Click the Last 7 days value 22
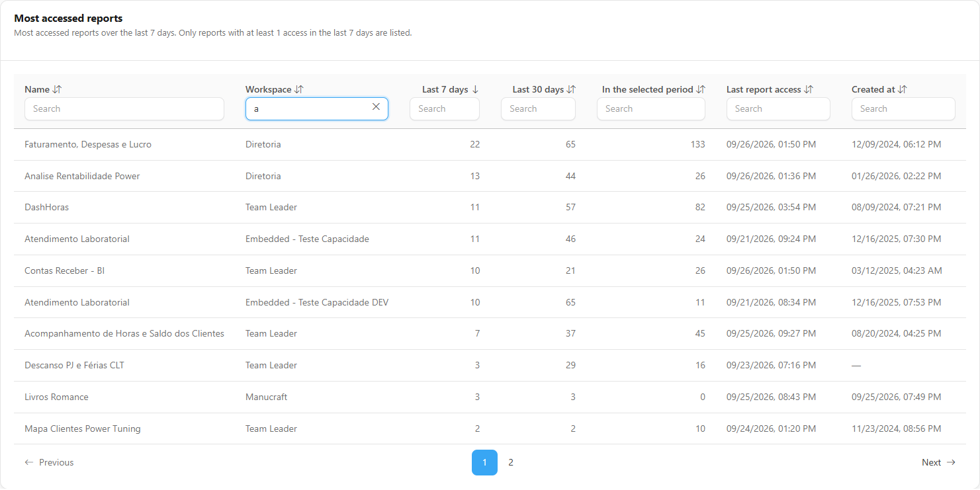980x490 pixels. 474,144
